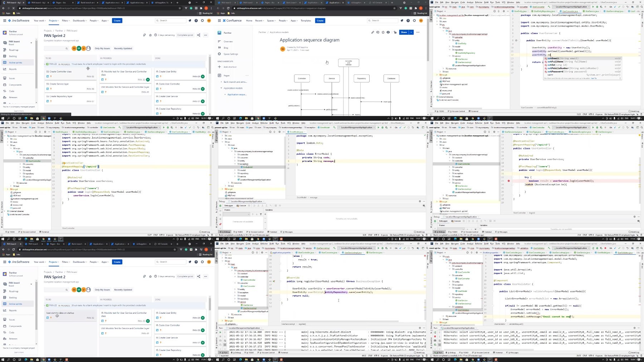Open inline comments on Confluence page

coord(378,32)
